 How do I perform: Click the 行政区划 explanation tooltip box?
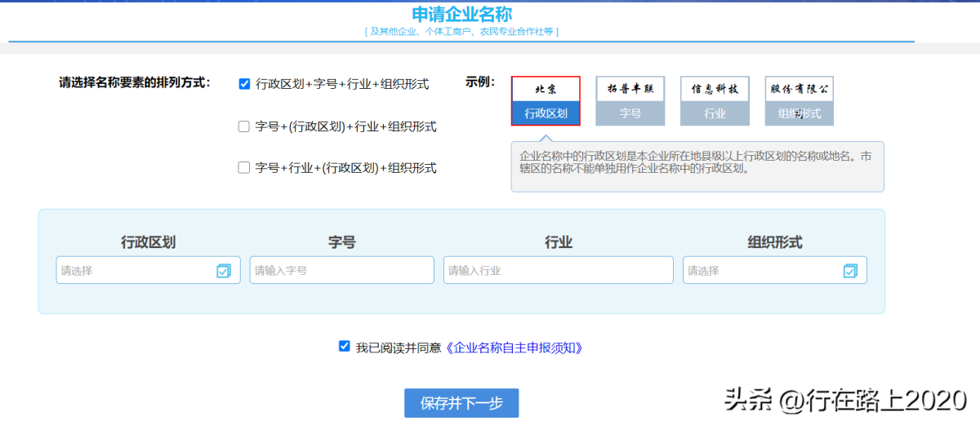click(697, 167)
